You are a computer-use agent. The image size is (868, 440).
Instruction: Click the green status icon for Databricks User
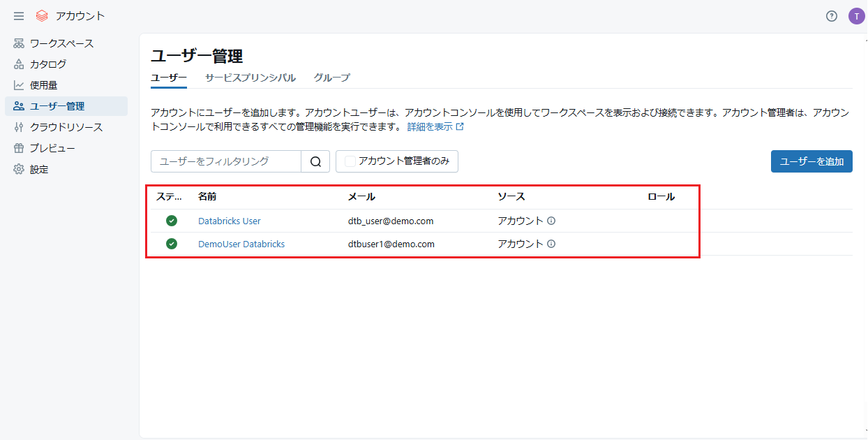point(172,221)
